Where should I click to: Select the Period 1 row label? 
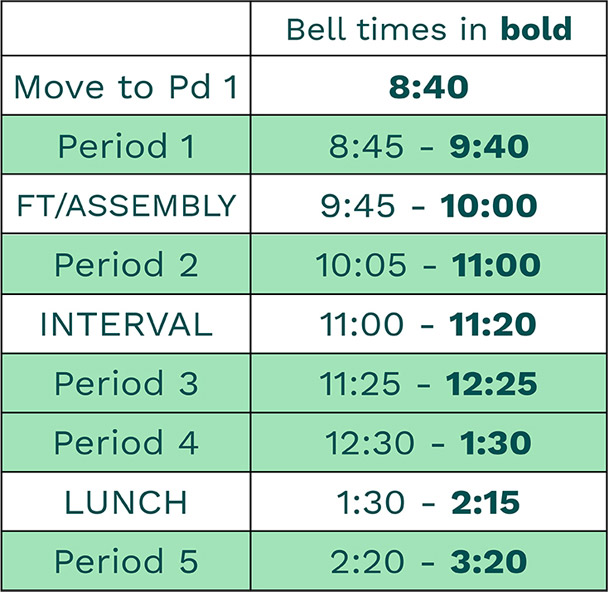[126, 146]
